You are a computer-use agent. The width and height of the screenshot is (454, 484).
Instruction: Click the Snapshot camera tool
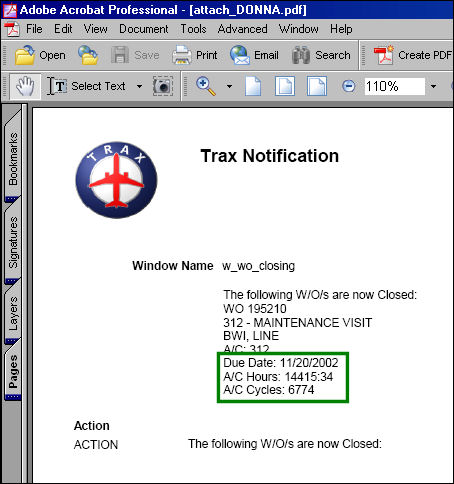coord(163,86)
